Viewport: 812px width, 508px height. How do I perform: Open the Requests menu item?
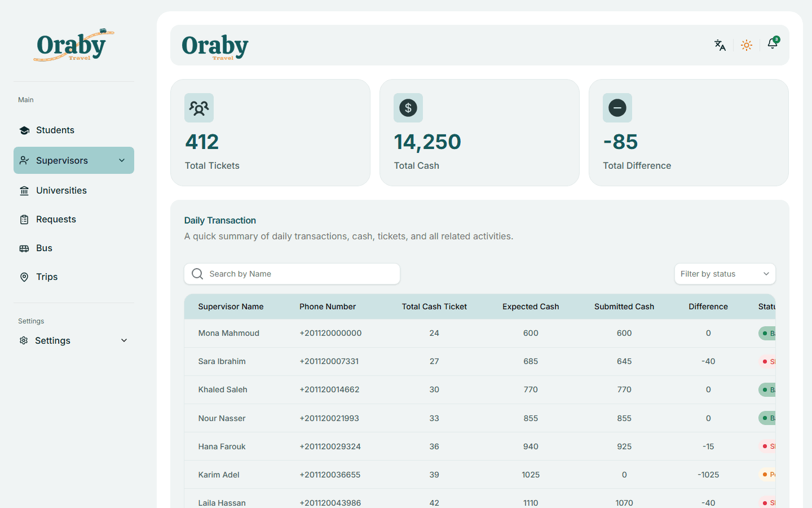click(74, 220)
